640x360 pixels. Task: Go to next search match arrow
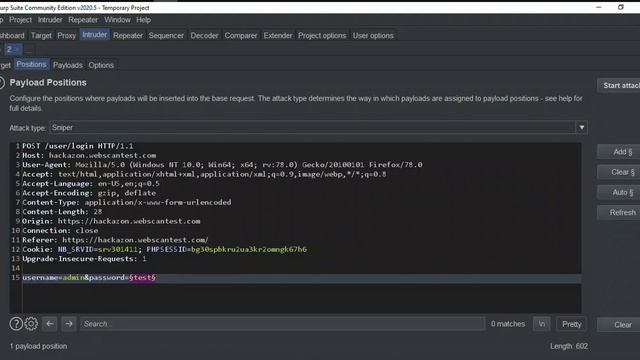pos(69,324)
